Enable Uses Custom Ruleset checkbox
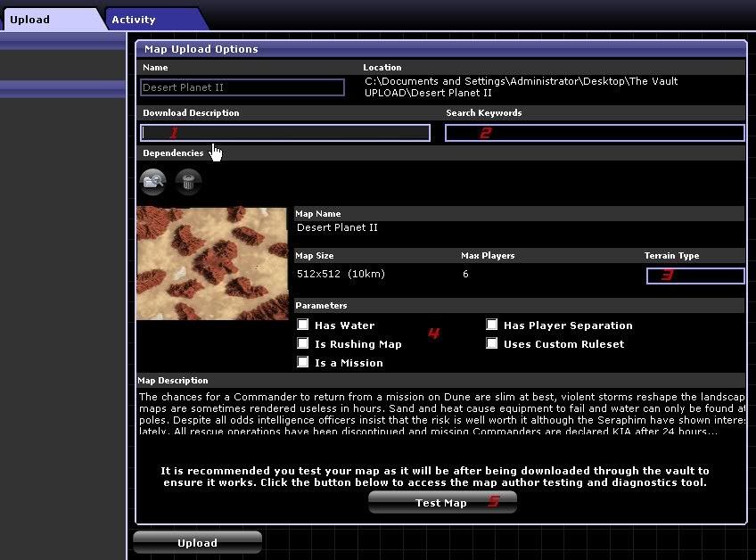The image size is (756, 560). click(492, 344)
